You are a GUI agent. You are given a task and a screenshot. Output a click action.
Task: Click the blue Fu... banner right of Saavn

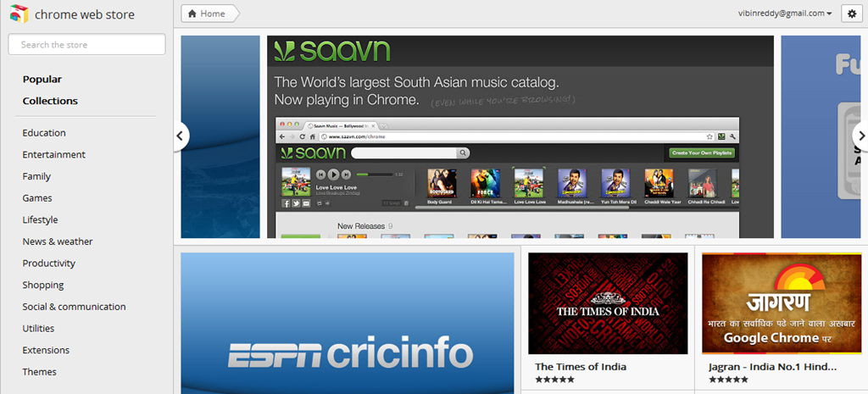[x=821, y=136]
